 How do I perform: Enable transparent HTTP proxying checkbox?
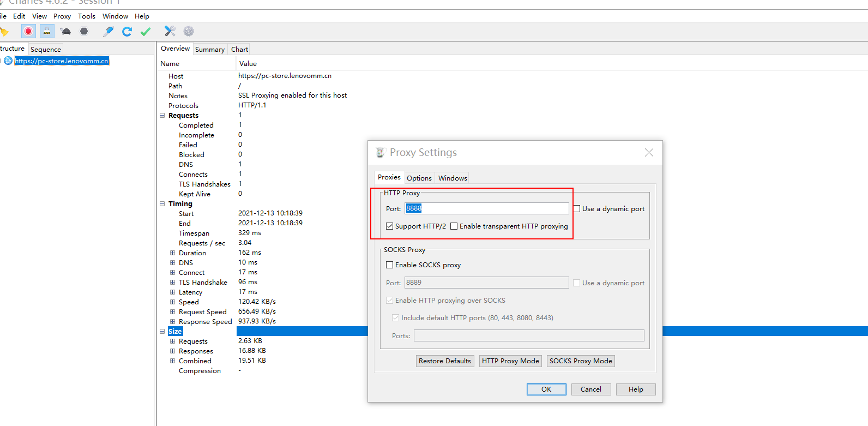click(x=454, y=226)
